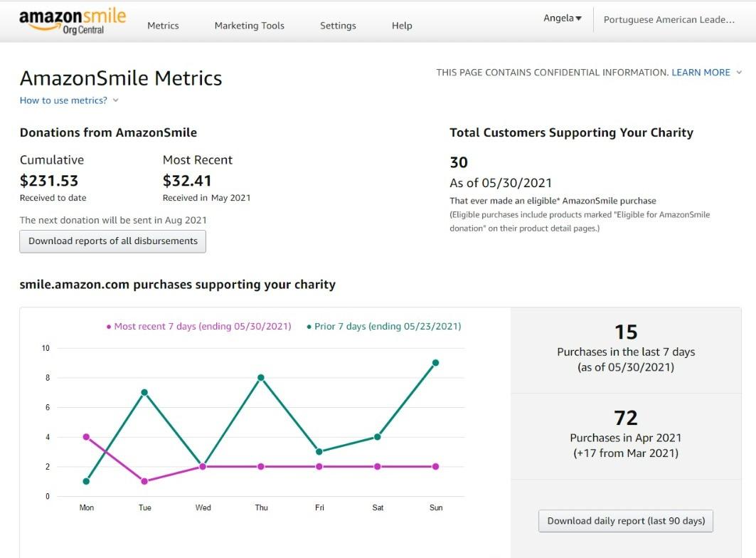Click the total customers count 30

pyautogui.click(x=459, y=163)
